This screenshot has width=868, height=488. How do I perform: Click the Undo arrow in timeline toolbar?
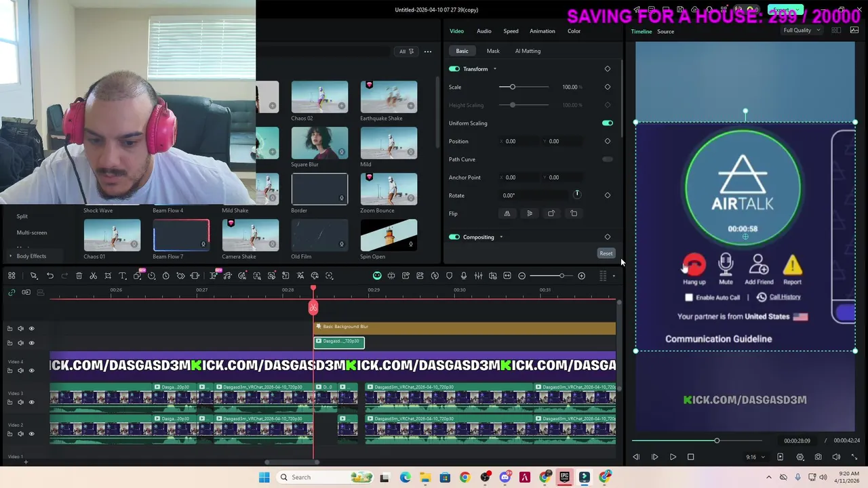pyautogui.click(x=50, y=276)
